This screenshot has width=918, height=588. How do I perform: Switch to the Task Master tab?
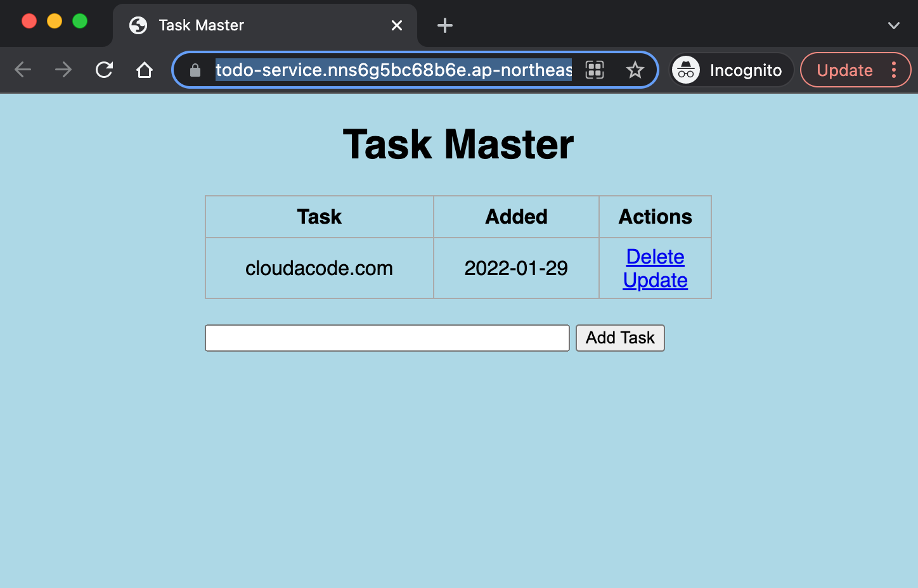265,25
